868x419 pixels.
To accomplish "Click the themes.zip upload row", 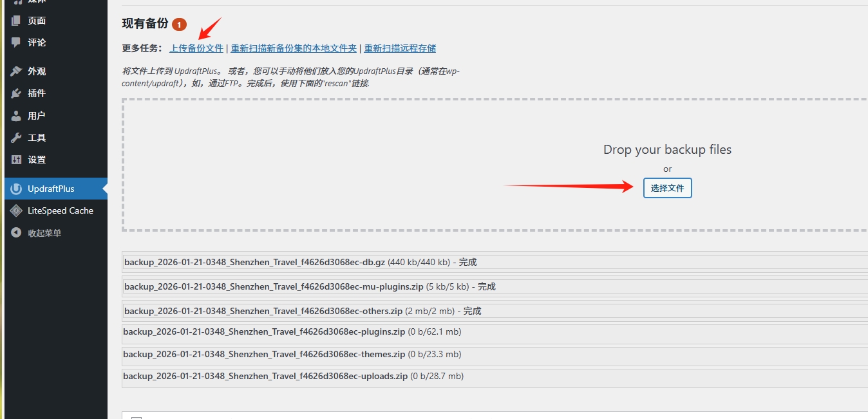I will pyautogui.click(x=292, y=354).
